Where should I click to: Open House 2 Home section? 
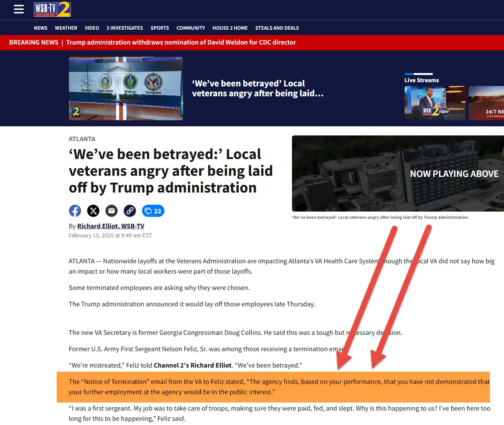[x=230, y=28]
